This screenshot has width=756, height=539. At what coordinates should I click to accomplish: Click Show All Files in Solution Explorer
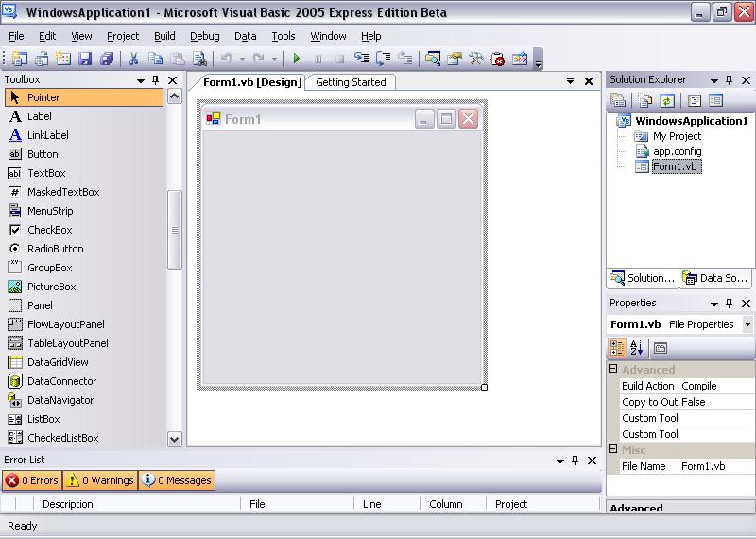tap(644, 100)
